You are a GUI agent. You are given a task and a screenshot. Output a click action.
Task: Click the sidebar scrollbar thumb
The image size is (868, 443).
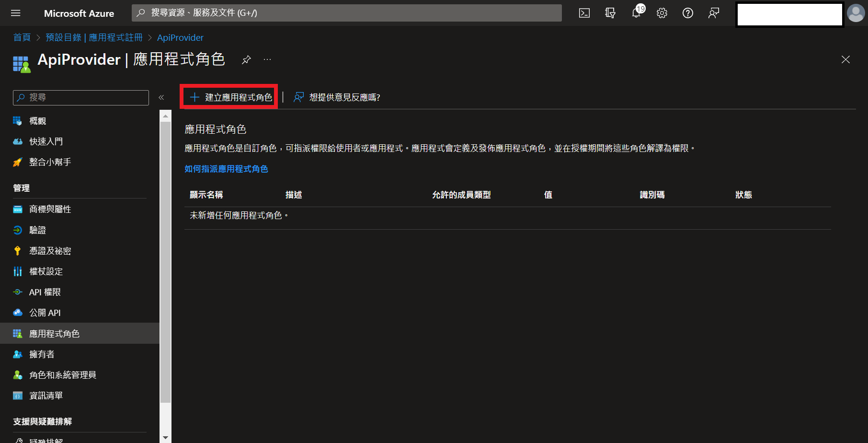click(165, 262)
